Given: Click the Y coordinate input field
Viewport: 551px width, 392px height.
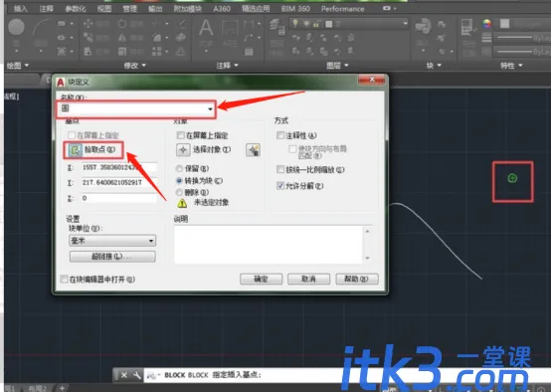Looking at the screenshot, I should pyautogui.click(x=119, y=182).
